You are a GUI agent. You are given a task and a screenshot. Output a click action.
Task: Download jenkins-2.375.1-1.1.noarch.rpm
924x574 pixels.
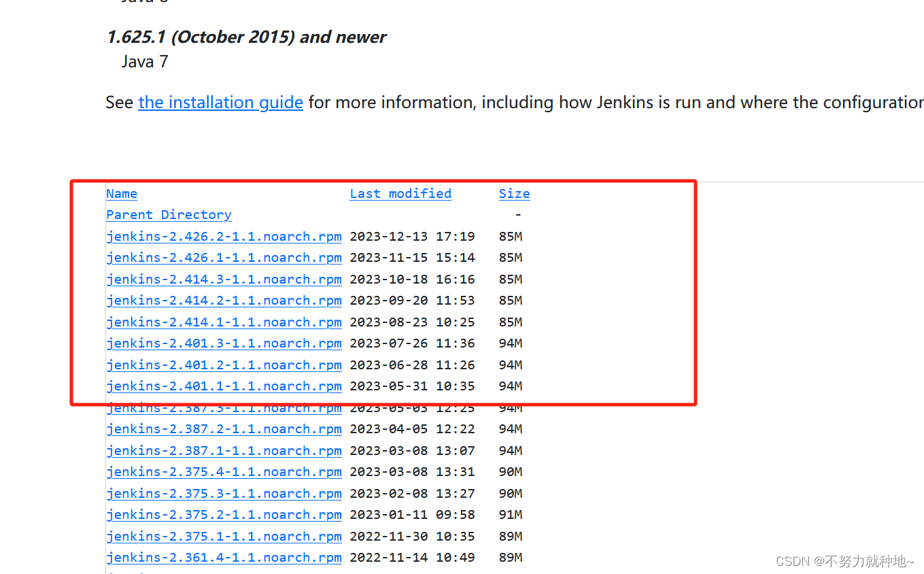[x=224, y=537]
